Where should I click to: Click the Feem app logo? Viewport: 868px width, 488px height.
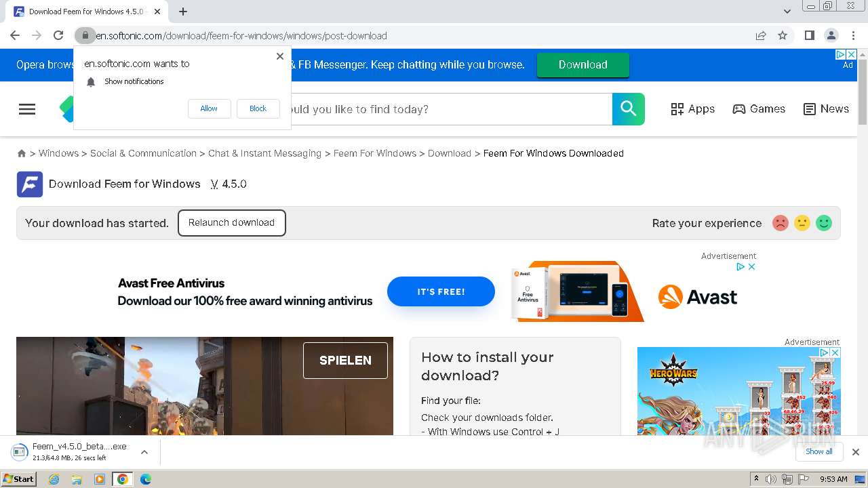click(x=30, y=184)
